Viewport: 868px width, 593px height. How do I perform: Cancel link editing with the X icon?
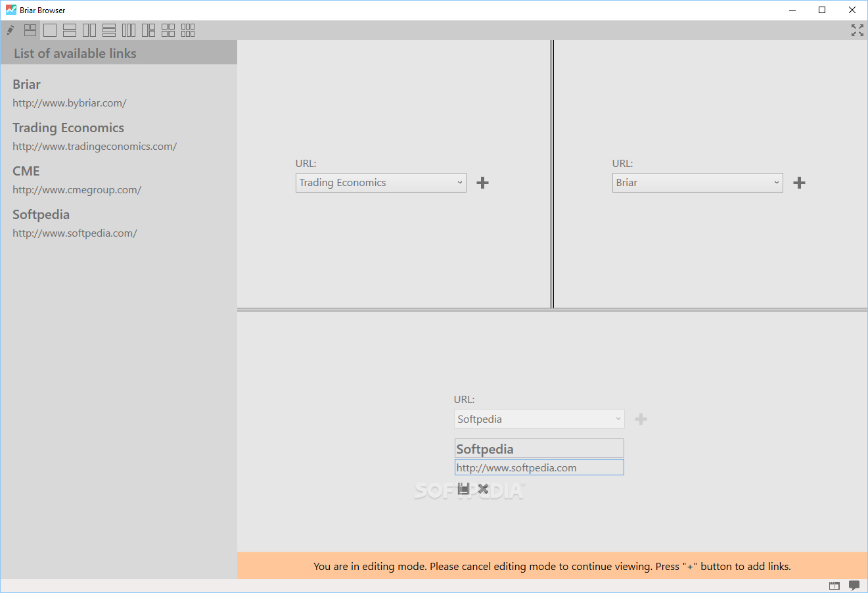484,488
